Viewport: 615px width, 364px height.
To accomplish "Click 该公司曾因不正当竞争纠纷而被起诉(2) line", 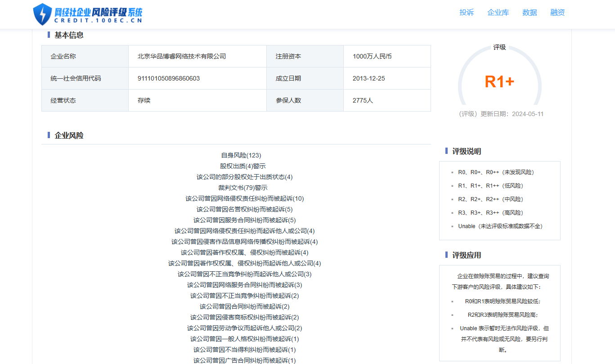I will (245, 296).
